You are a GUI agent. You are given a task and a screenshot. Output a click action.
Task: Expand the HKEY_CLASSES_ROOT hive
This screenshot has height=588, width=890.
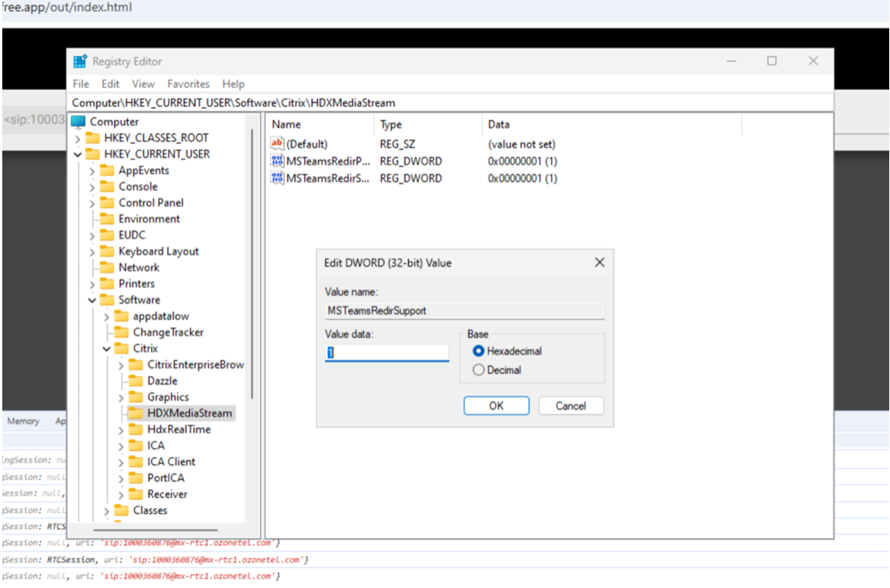[78, 138]
